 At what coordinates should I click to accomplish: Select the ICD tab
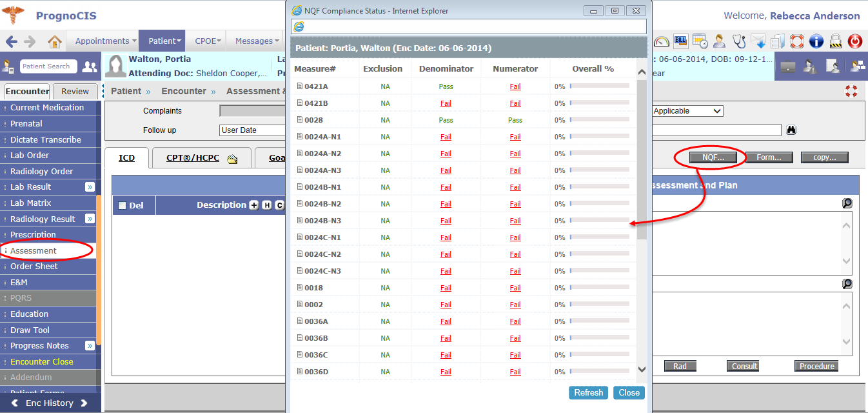[x=127, y=158]
